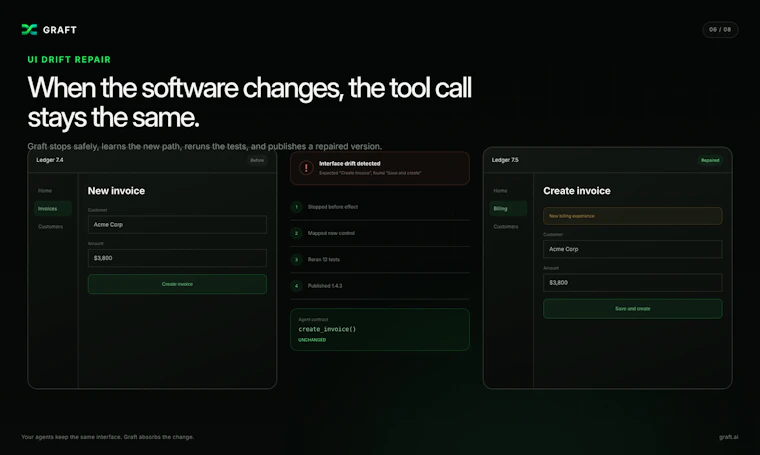
Task: Focus the Customer field in Ledger 7.4
Action: (x=177, y=224)
